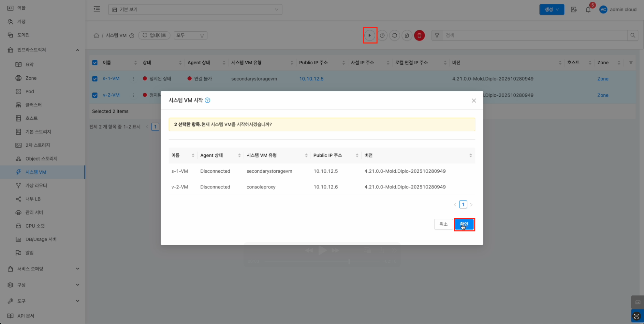Click the search magnifier icon

(x=633, y=35)
